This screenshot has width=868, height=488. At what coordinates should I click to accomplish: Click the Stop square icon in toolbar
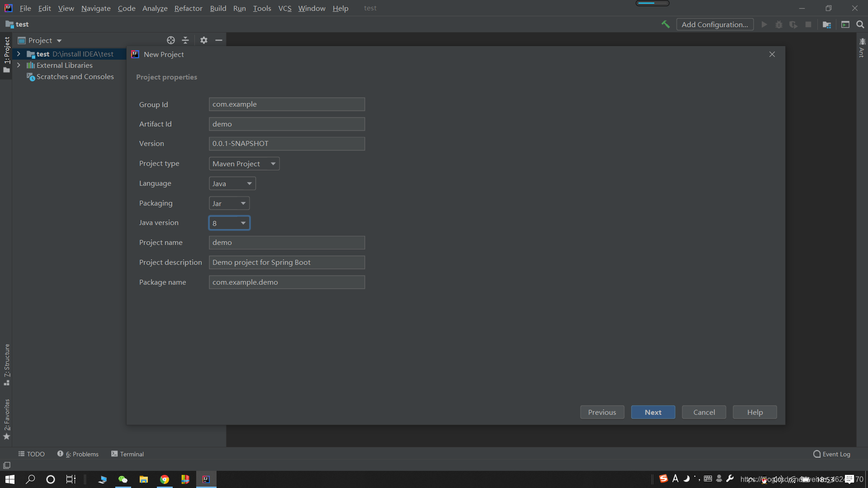[808, 24]
